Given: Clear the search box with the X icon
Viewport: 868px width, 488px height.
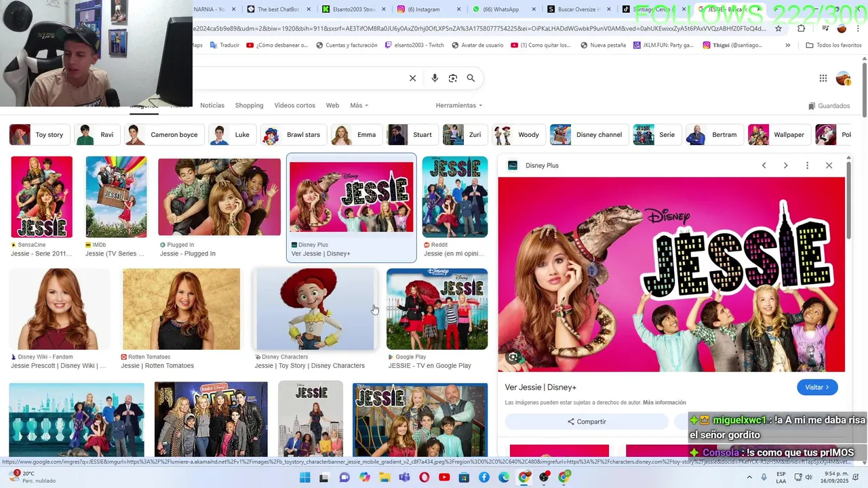Looking at the screenshot, I should [412, 78].
